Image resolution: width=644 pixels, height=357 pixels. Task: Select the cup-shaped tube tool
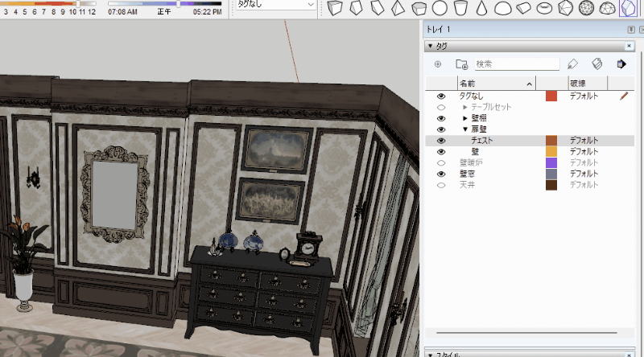460,8
